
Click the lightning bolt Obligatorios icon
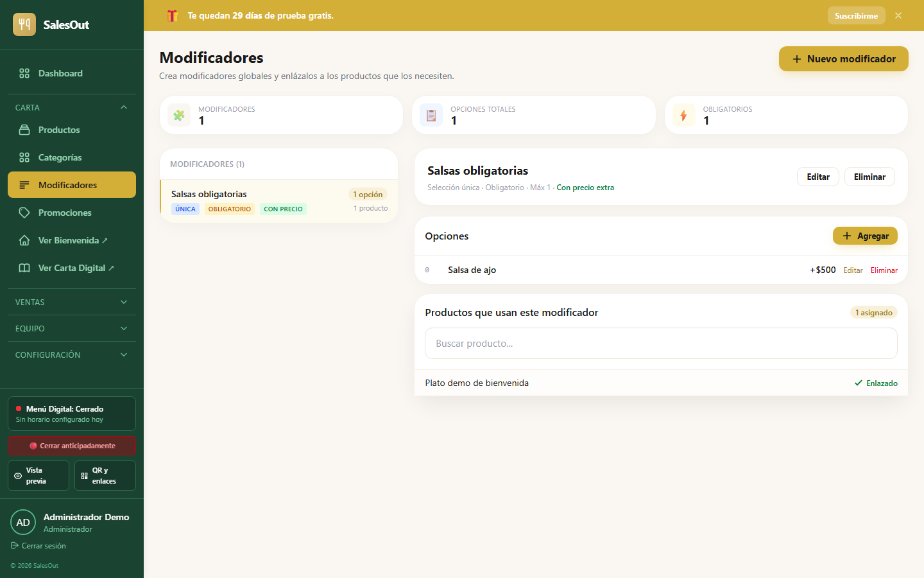683,115
